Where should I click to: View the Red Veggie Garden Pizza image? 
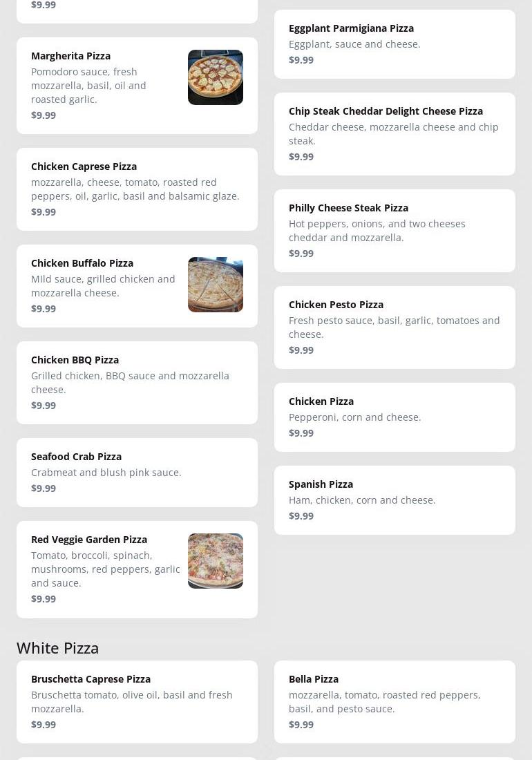tap(215, 561)
